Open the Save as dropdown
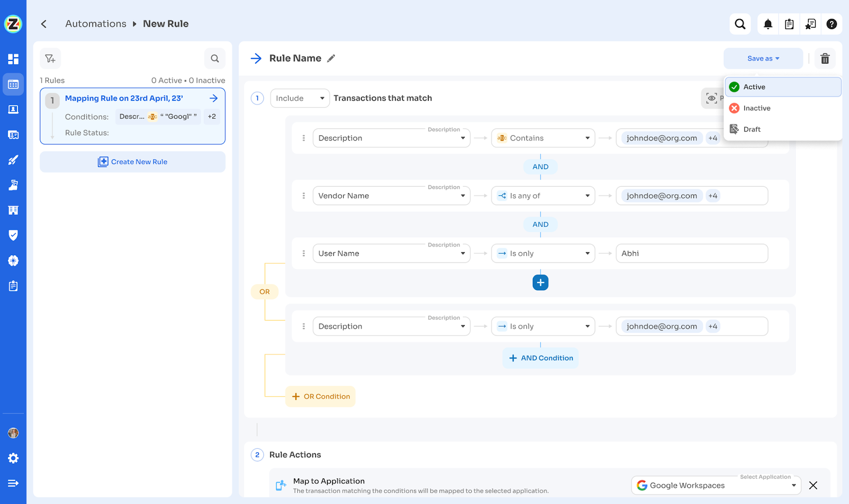 tap(763, 58)
